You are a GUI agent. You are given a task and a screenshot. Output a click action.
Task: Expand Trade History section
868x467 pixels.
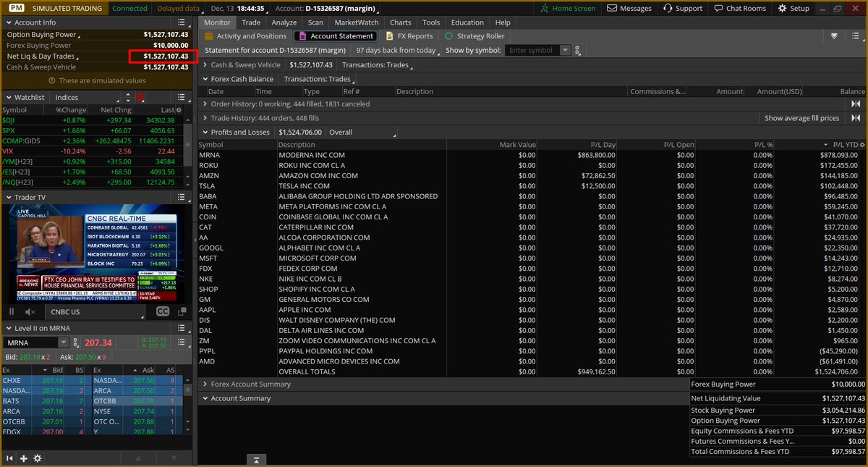coord(205,118)
